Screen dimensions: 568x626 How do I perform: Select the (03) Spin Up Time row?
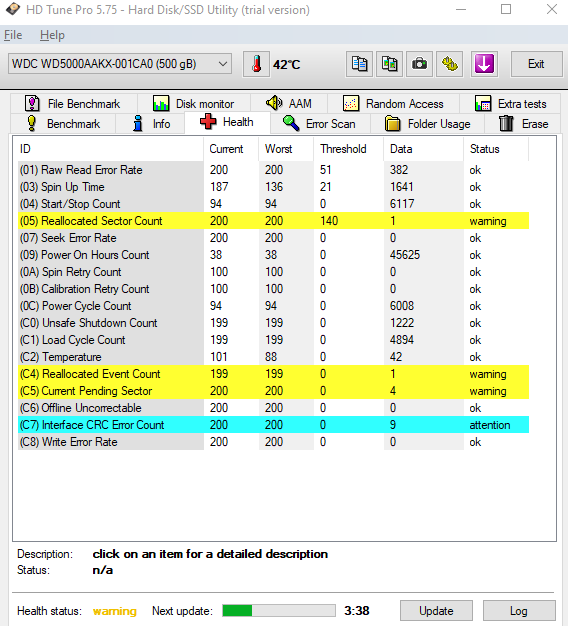click(x=273, y=187)
